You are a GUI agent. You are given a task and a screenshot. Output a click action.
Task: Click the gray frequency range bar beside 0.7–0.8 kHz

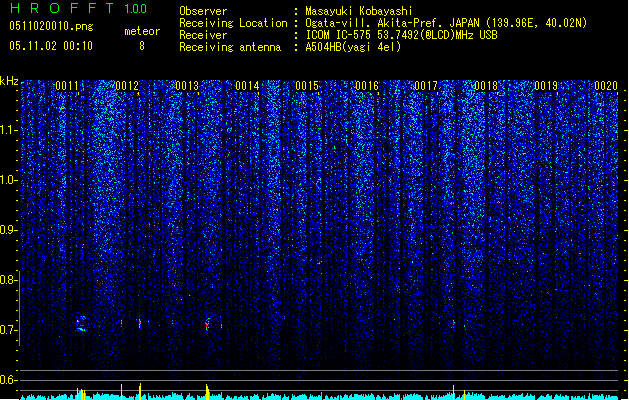[19, 308]
